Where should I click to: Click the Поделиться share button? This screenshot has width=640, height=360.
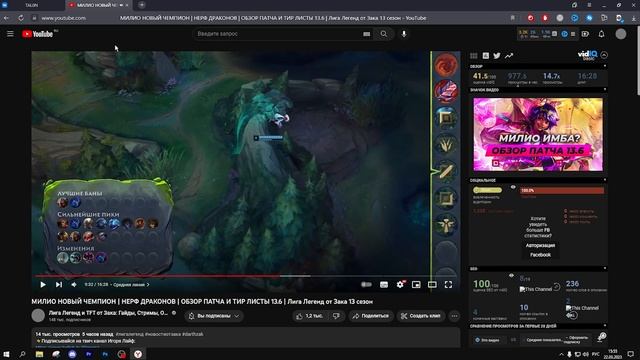[371, 316]
